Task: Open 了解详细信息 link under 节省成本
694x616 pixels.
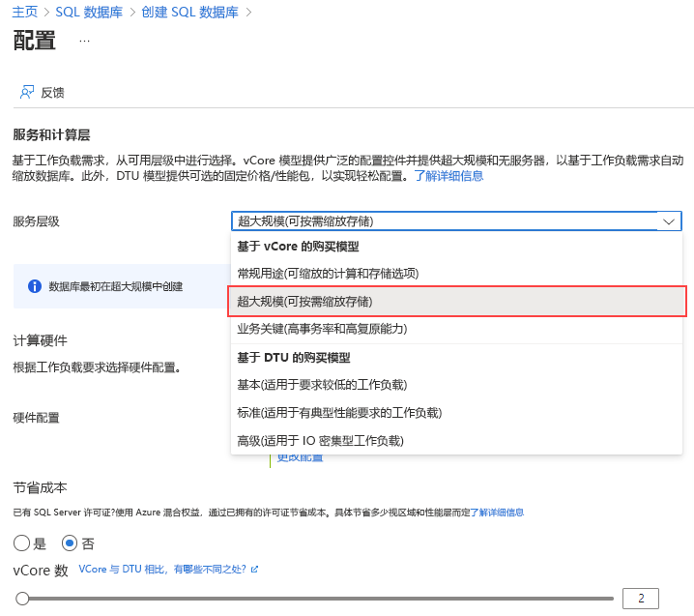Action: (497, 513)
